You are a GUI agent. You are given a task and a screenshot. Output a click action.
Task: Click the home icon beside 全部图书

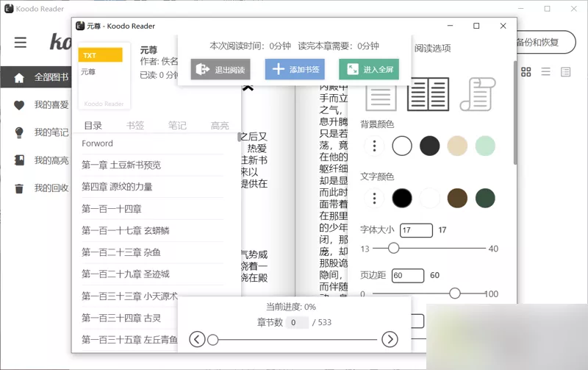(19, 78)
